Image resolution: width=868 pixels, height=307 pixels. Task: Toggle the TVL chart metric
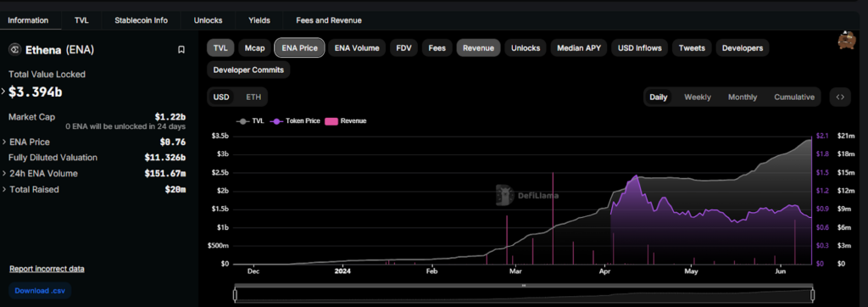pos(220,48)
